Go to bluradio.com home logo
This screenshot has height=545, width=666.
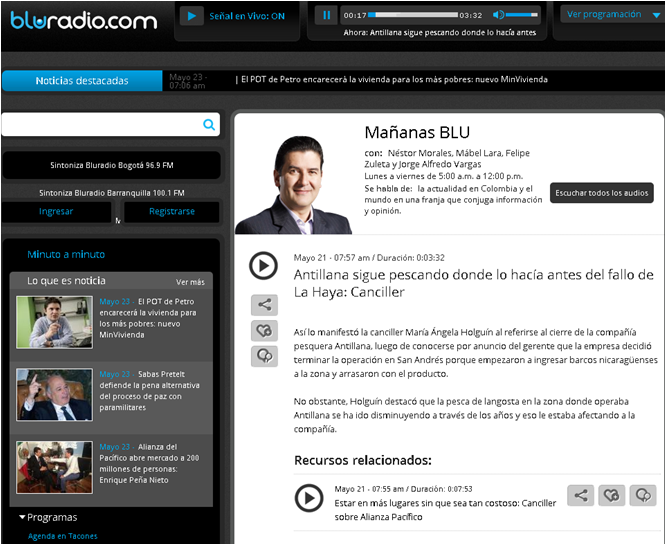pos(84,20)
